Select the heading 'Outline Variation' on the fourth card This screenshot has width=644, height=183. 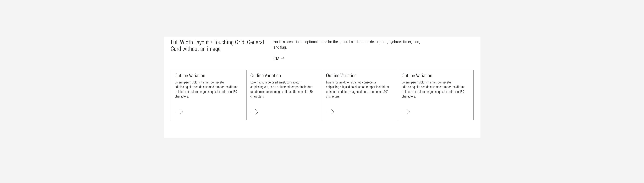(417, 75)
